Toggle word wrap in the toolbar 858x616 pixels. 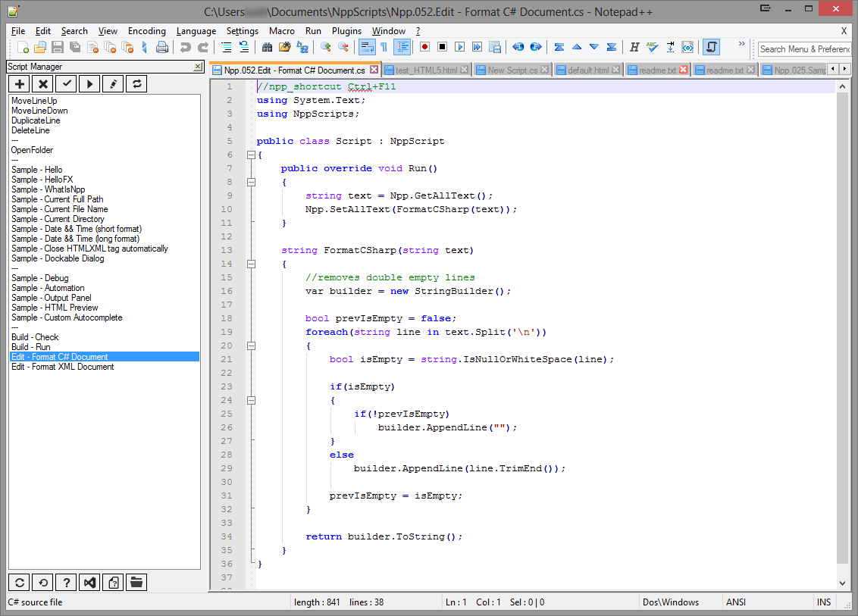(368, 48)
